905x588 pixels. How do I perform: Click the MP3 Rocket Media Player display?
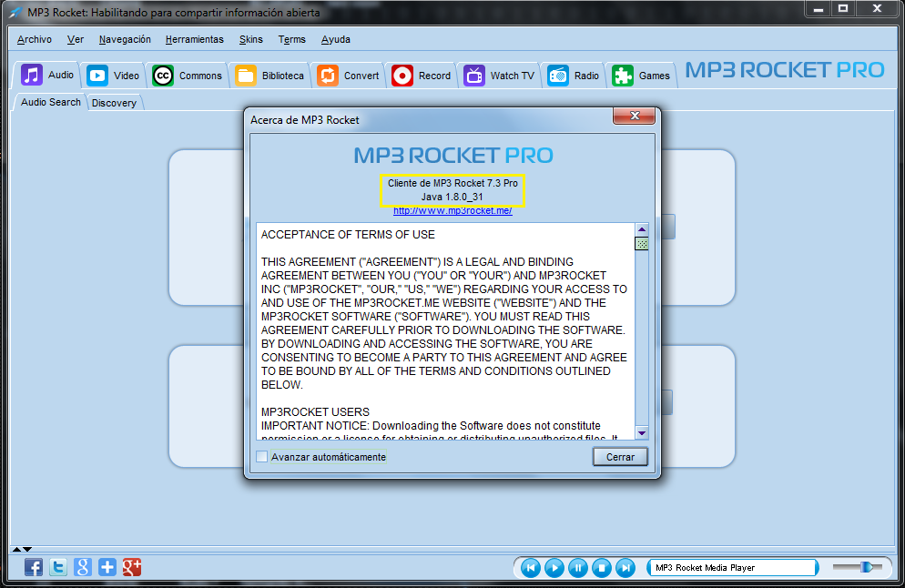(x=732, y=568)
